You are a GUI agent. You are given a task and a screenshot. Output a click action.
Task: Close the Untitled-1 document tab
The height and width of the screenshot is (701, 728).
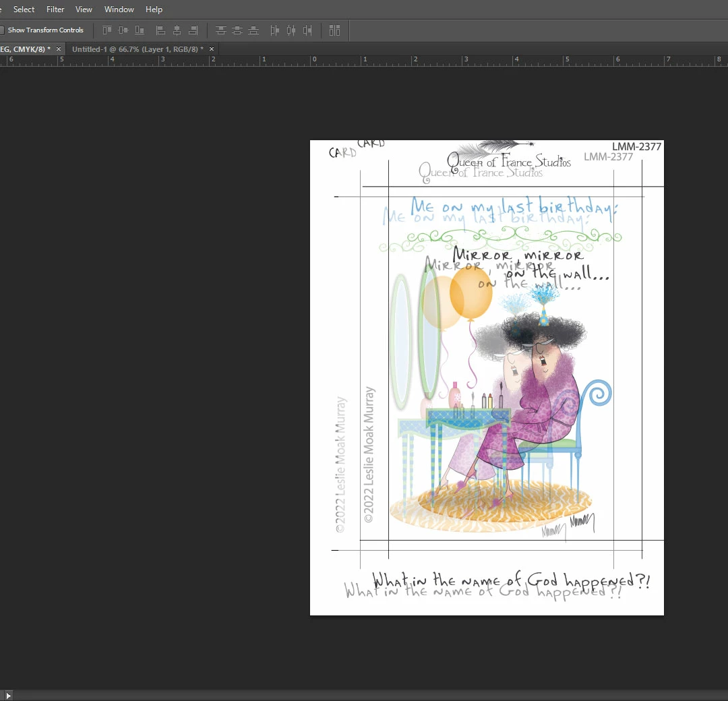pos(212,49)
